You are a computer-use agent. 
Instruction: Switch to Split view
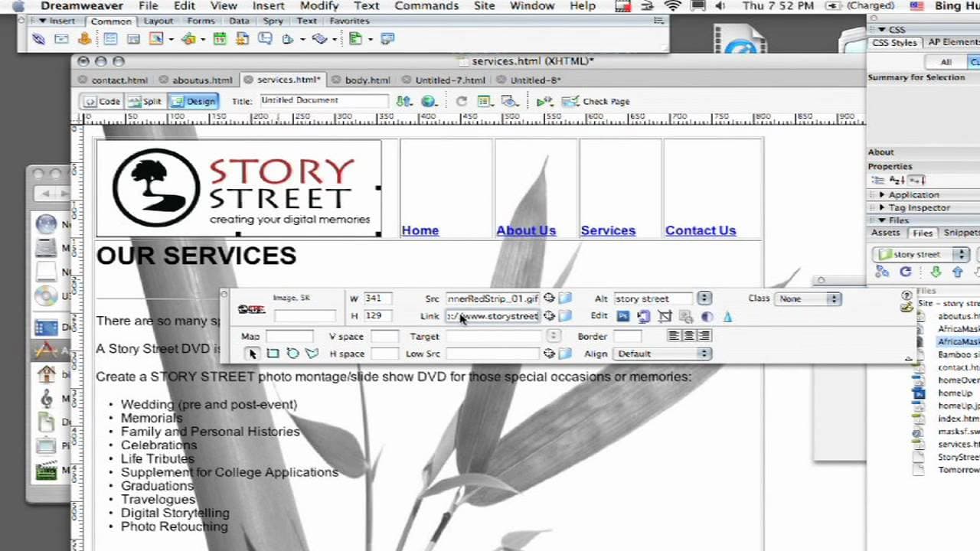point(145,101)
